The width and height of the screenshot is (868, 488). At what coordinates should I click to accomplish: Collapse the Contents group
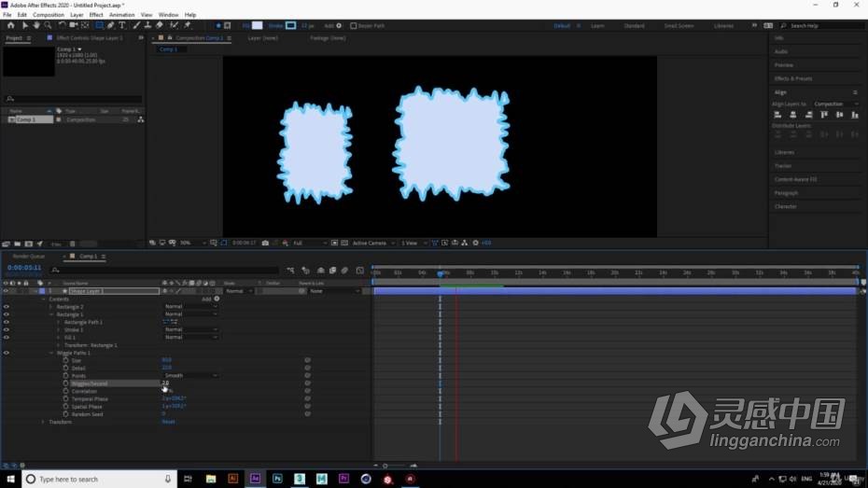[44, 299]
